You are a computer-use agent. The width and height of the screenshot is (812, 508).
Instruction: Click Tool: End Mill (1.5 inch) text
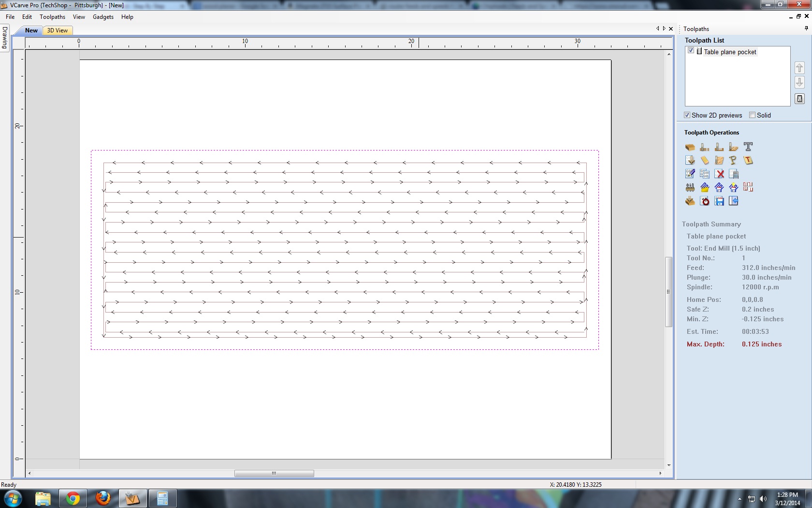tap(723, 248)
